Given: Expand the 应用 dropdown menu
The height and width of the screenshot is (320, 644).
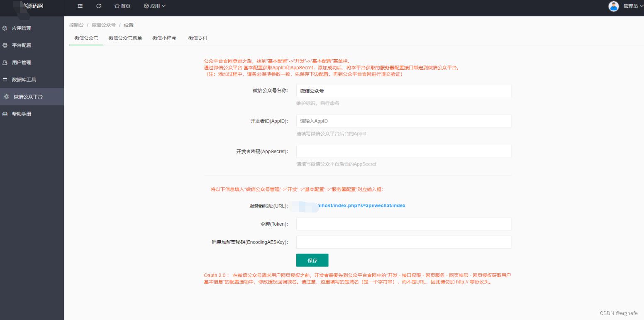Looking at the screenshot, I should pos(154,6).
